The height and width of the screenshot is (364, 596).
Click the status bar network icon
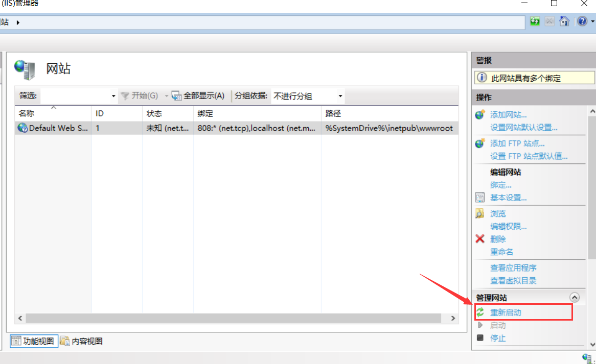point(587,358)
